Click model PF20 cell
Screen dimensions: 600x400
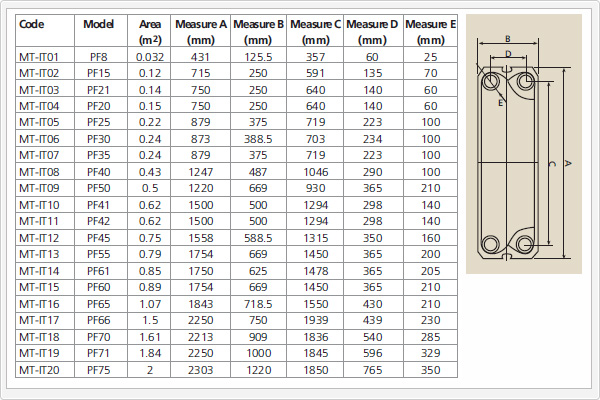tap(99, 106)
